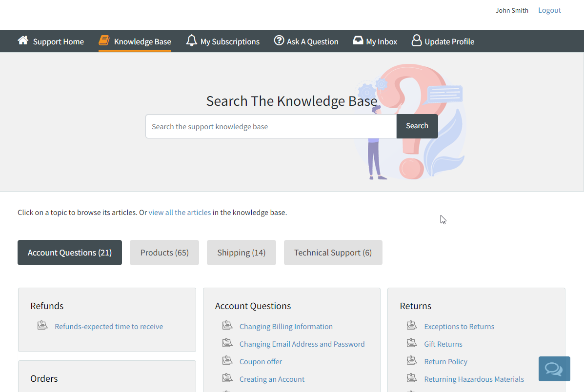Switch to the Shipping (14) topic tab

coord(241,253)
